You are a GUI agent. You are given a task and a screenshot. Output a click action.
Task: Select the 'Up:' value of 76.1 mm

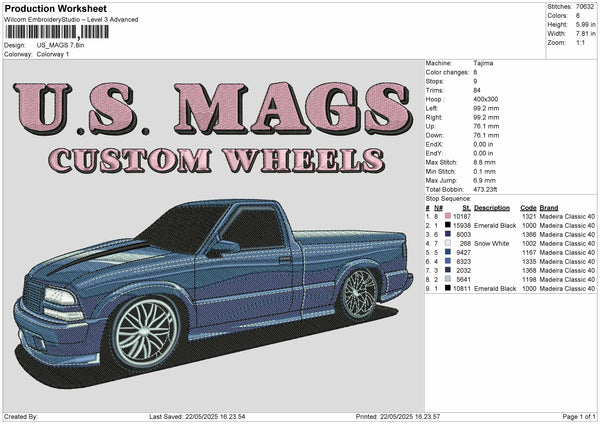click(x=486, y=126)
